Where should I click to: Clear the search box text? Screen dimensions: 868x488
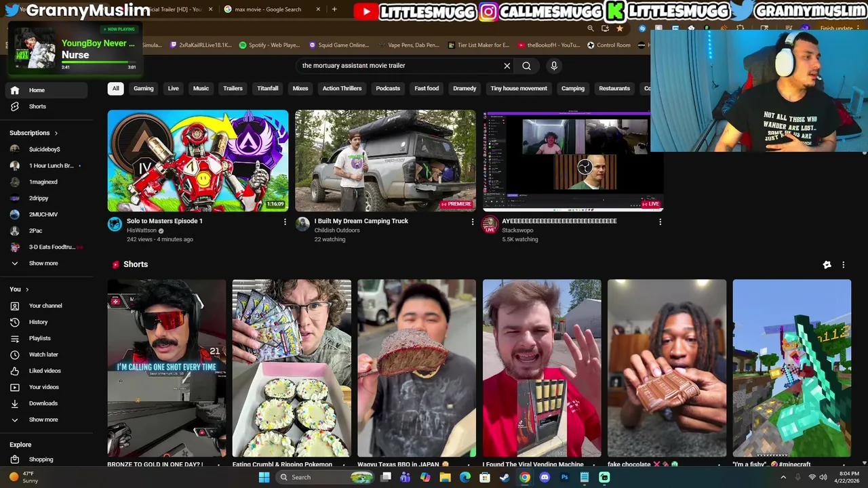coord(507,66)
